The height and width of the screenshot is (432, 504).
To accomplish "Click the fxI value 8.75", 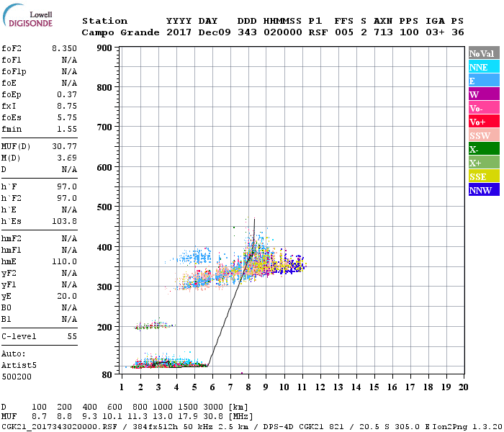I will (x=67, y=106).
